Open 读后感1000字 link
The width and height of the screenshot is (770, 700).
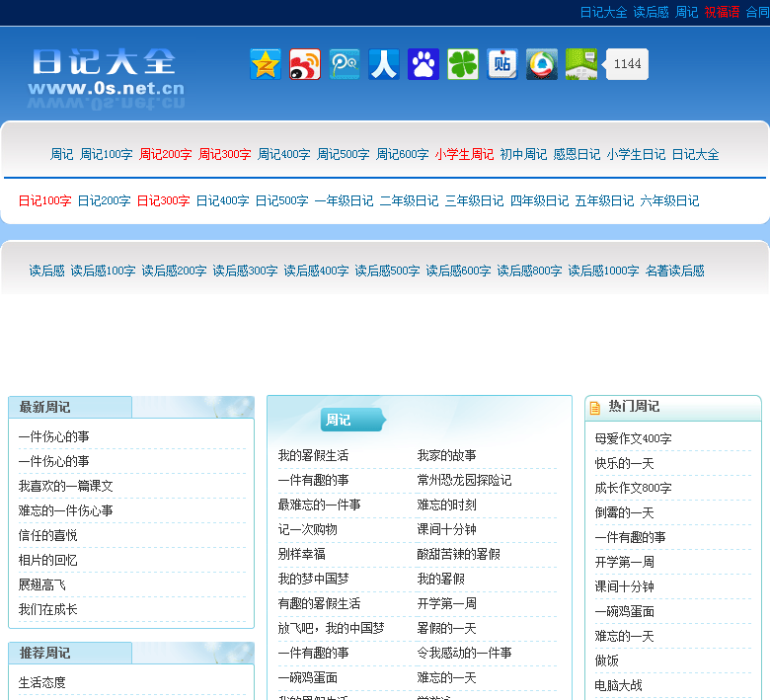(x=603, y=271)
